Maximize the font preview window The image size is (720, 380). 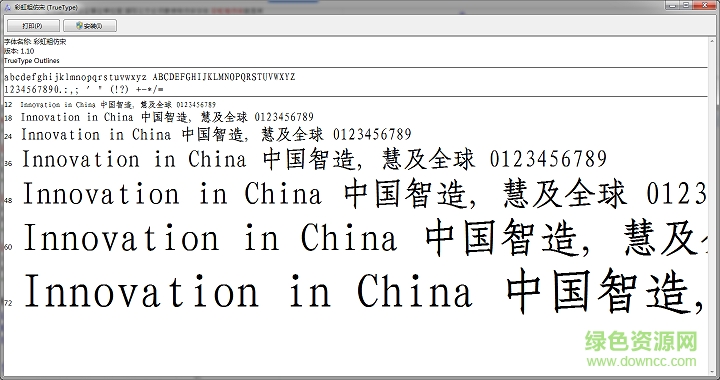(686, 5)
